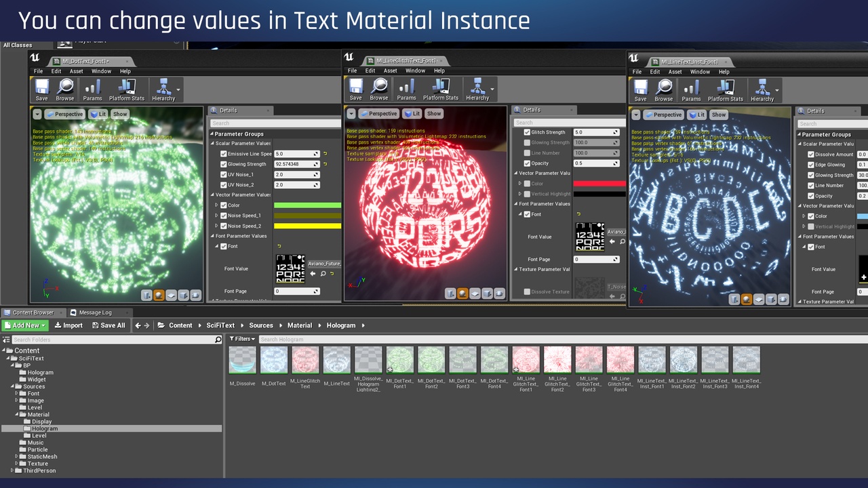Open Platform Stats in MI_DotText_Font1 window
Viewport: 868px width, 488px height.
click(x=127, y=89)
